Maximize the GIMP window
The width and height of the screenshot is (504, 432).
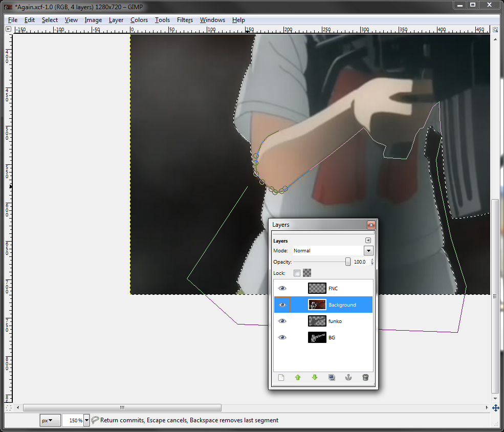pyautogui.click(x=473, y=5)
